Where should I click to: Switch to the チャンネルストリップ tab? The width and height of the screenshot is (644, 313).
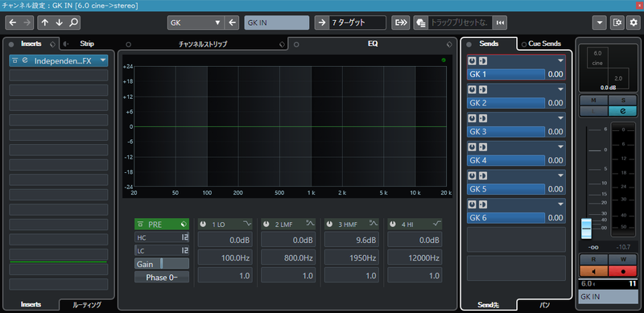tap(203, 44)
